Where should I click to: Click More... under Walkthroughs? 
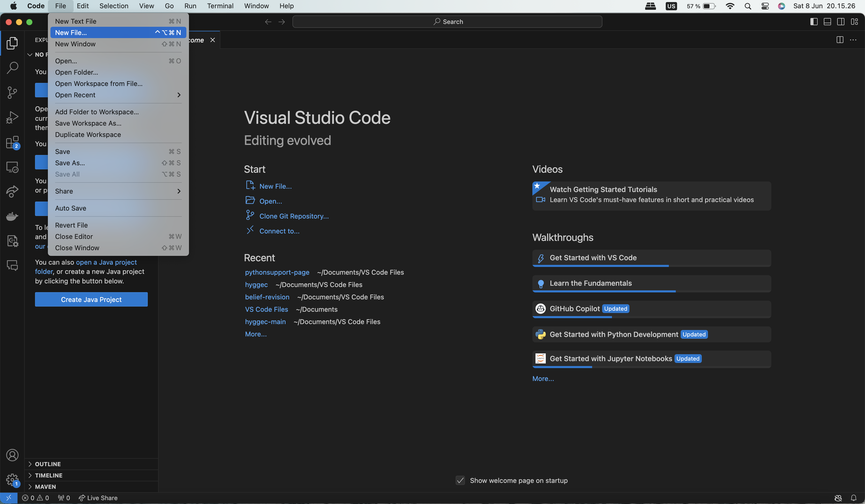543,378
